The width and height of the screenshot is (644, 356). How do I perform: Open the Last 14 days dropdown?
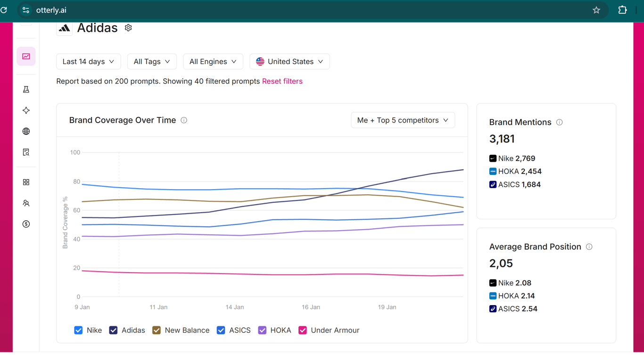point(89,62)
